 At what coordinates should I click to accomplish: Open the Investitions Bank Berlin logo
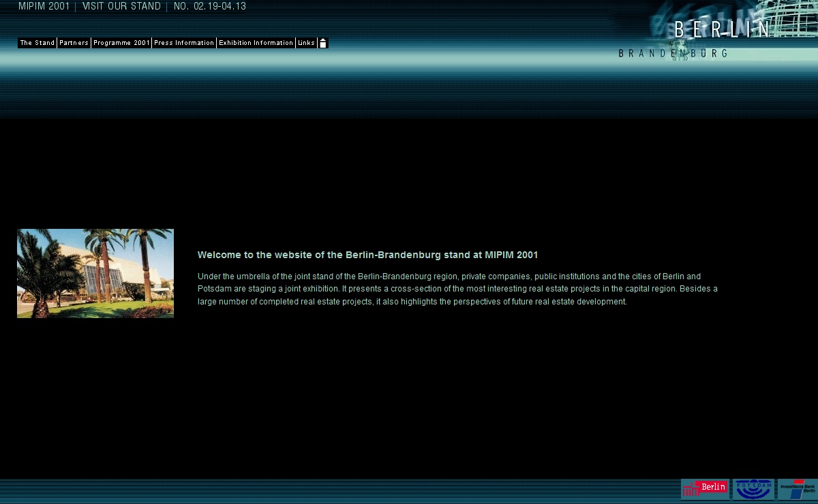[x=797, y=488]
